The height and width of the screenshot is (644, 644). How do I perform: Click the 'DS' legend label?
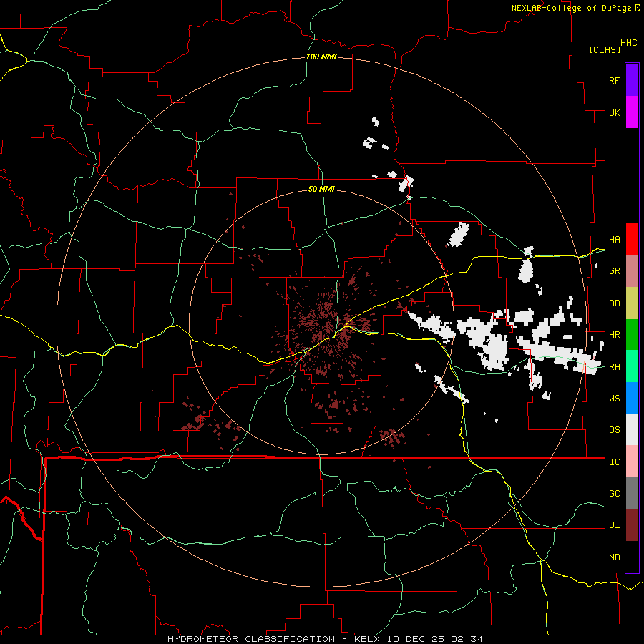(614, 429)
